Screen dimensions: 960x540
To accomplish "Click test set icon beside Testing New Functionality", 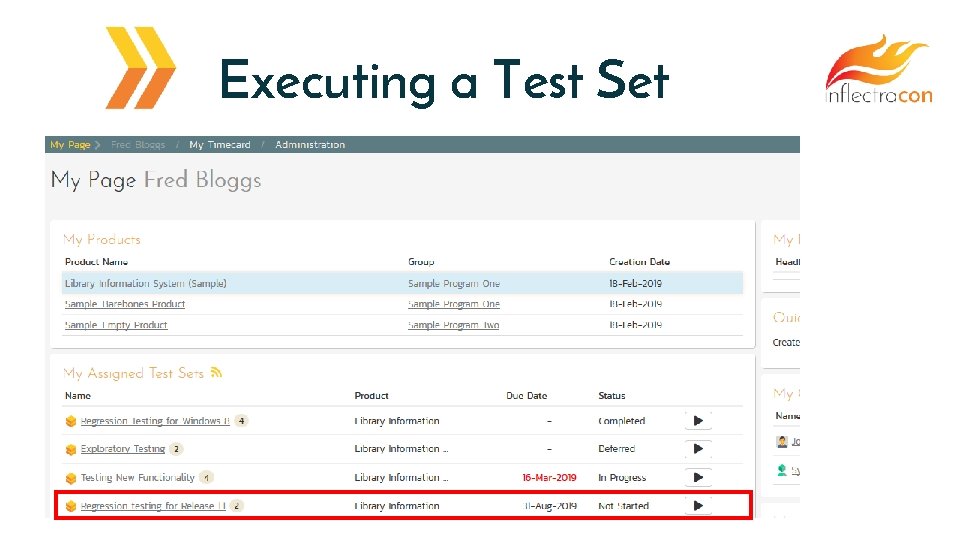I will (71, 478).
